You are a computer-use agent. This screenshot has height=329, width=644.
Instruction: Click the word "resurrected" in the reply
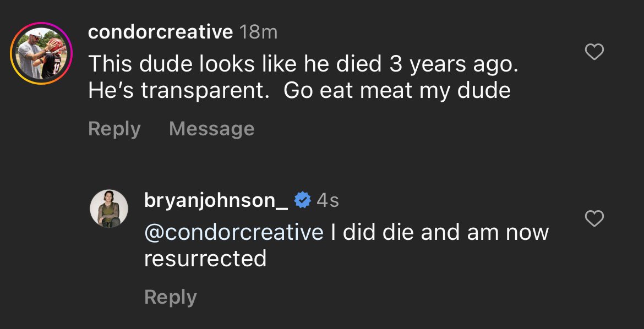tap(205, 258)
